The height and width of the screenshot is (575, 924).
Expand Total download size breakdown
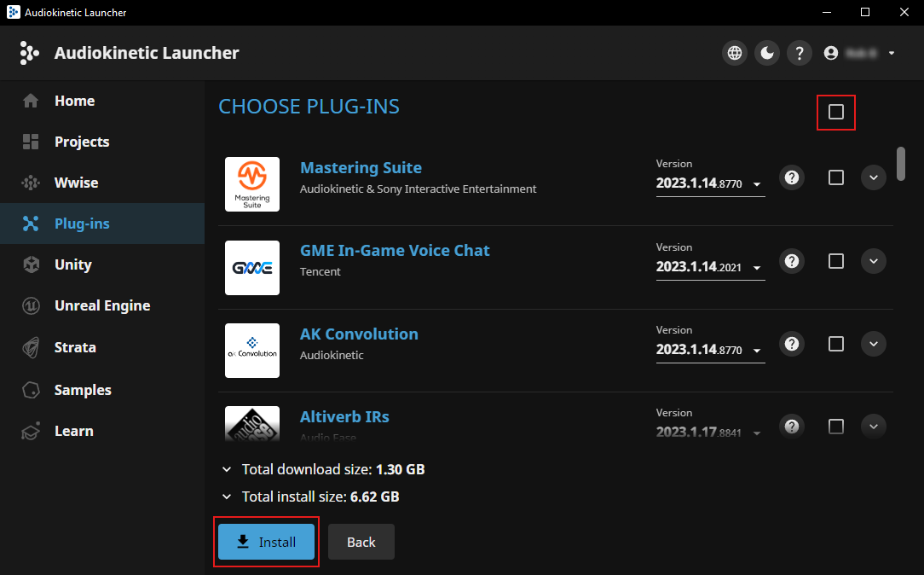point(226,469)
